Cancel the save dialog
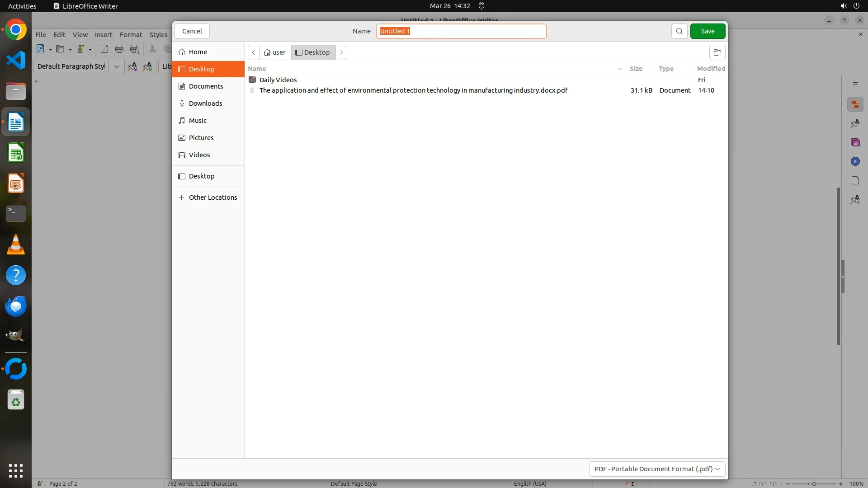Image resolution: width=868 pixels, height=488 pixels. tap(192, 31)
